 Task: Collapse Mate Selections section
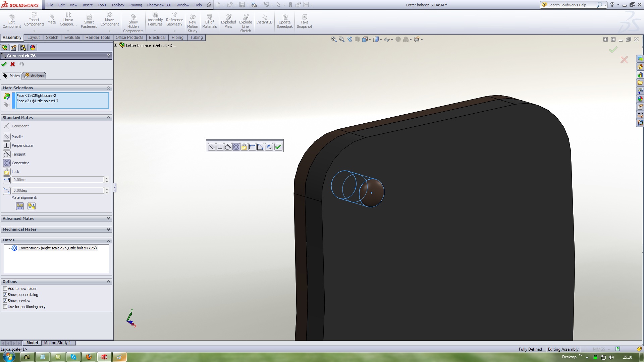(108, 88)
